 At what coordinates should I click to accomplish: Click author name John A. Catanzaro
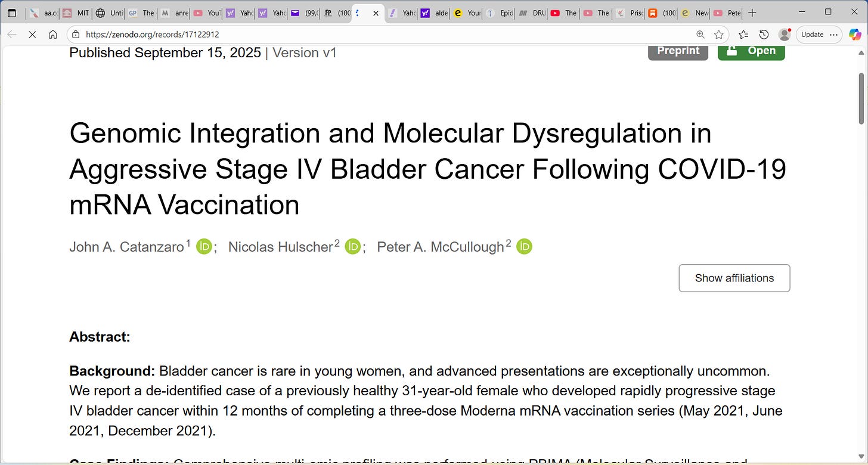pos(126,247)
